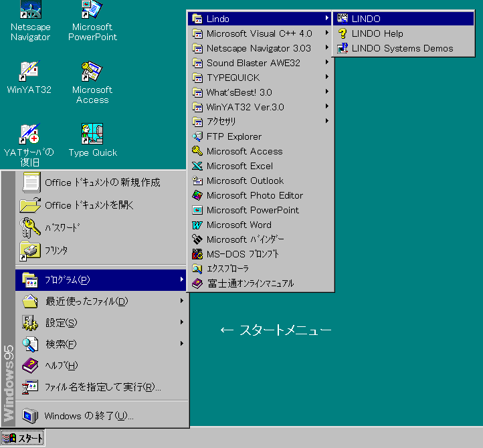This screenshot has width=483, height=448.
Task: Select ファイル名を指定して実行(R)... run command
Action: point(102,387)
